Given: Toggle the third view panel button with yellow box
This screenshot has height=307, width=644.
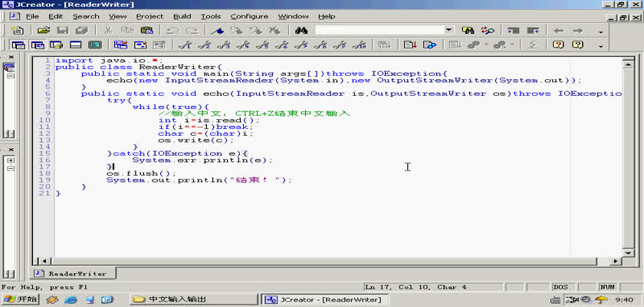Looking at the screenshot, I should (x=56, y=45).
